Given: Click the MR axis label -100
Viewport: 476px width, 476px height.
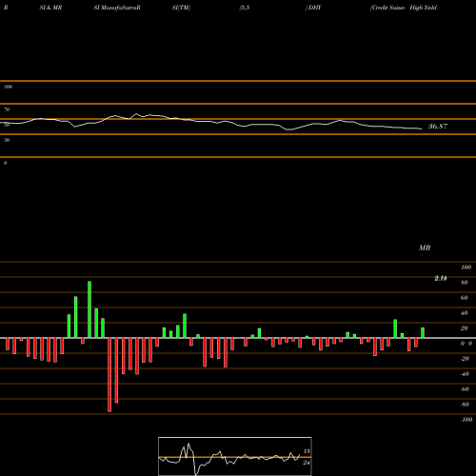Looking at the screenshot, I should [x=466, y=420].
